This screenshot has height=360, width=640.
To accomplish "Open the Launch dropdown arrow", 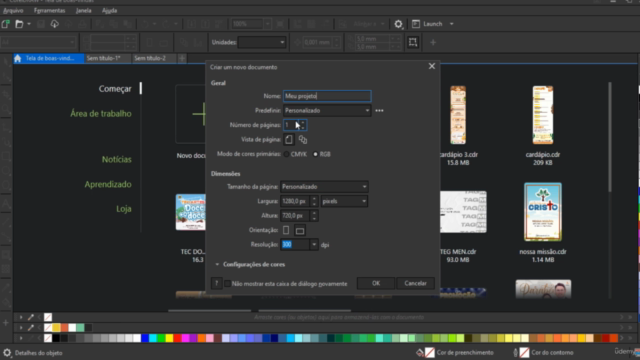I will coord(451,24).
